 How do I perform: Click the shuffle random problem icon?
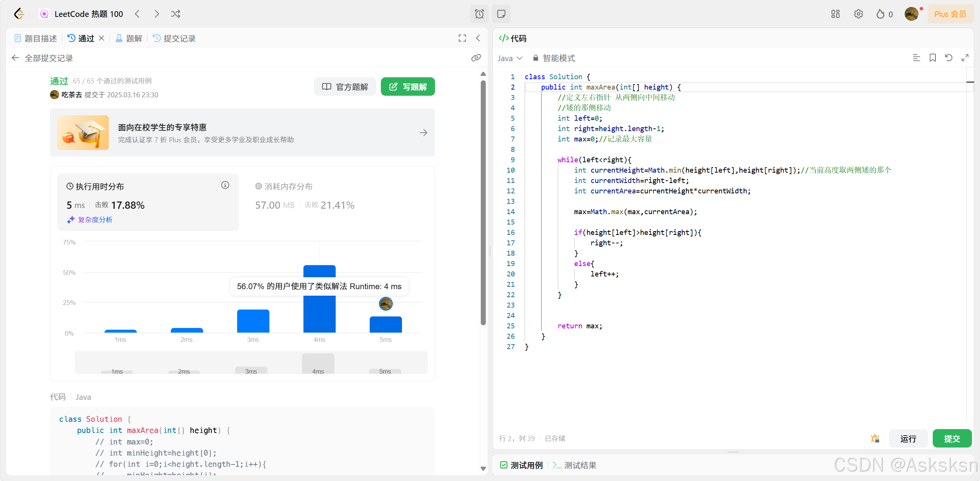176,14
